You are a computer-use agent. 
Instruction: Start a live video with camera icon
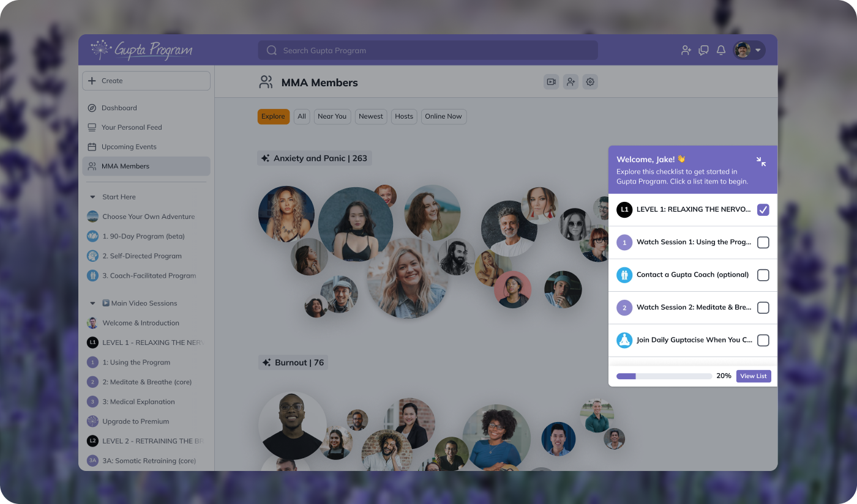click(552, 82)
